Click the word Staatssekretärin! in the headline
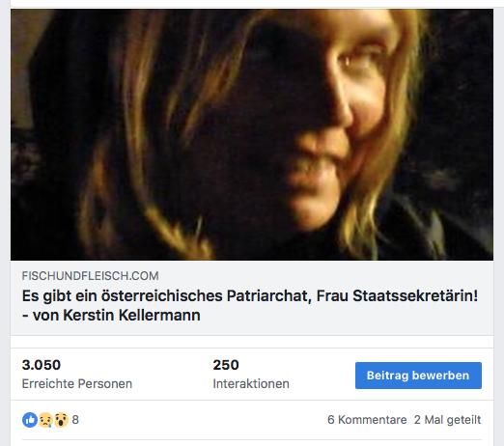Viewport: 504px width, 446px height. point(415,296)
